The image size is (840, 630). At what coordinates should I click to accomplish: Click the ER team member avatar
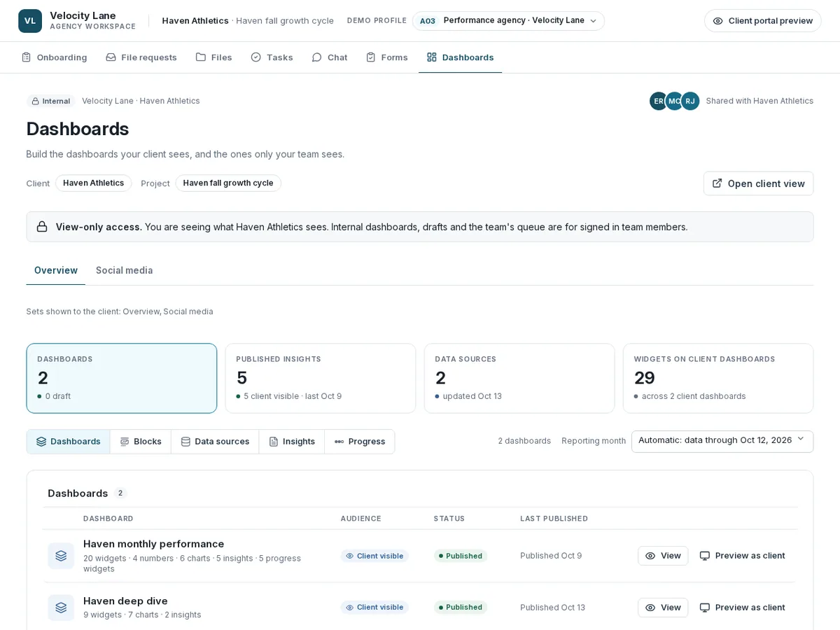659,101
